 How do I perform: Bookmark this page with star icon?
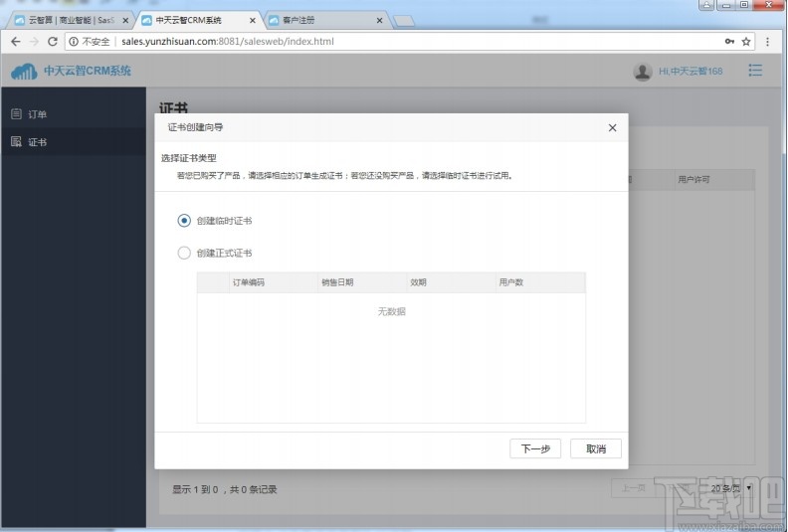pyautogui.click(x=746, y=41)
